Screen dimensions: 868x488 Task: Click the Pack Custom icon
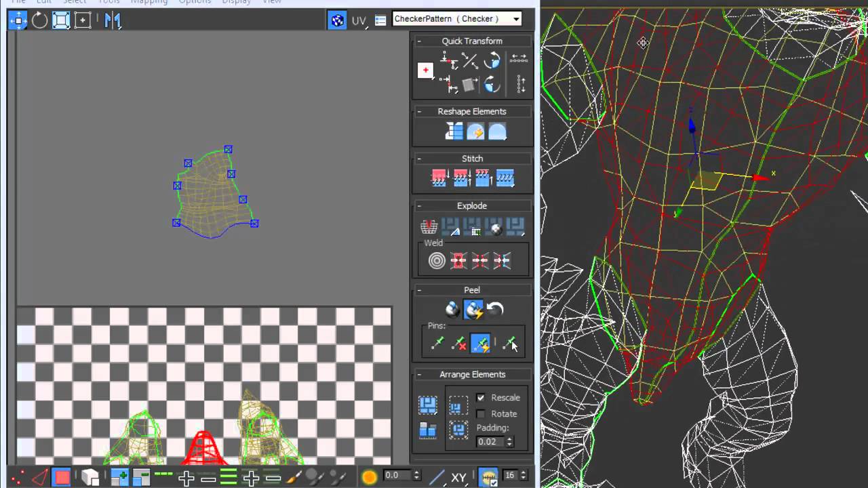427,406
